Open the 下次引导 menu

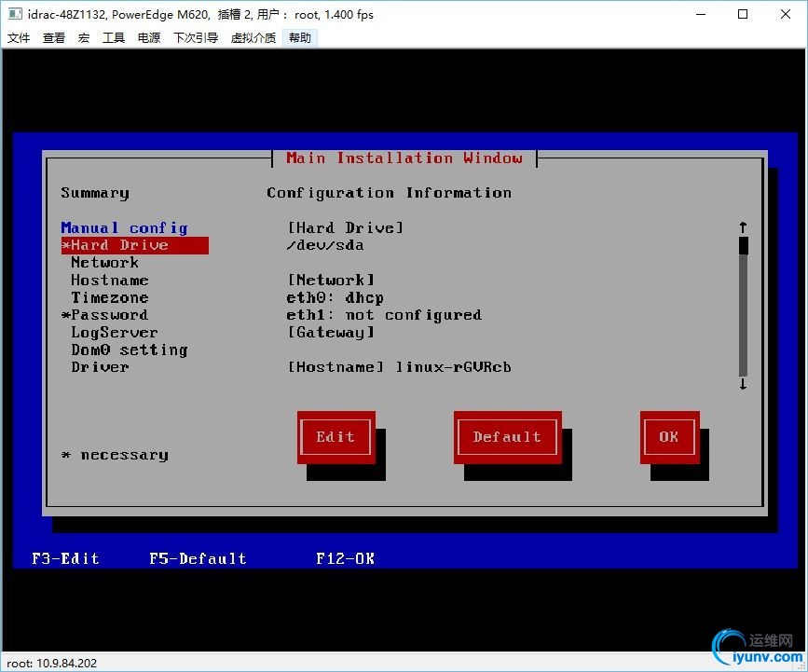(x=196, y=38)
